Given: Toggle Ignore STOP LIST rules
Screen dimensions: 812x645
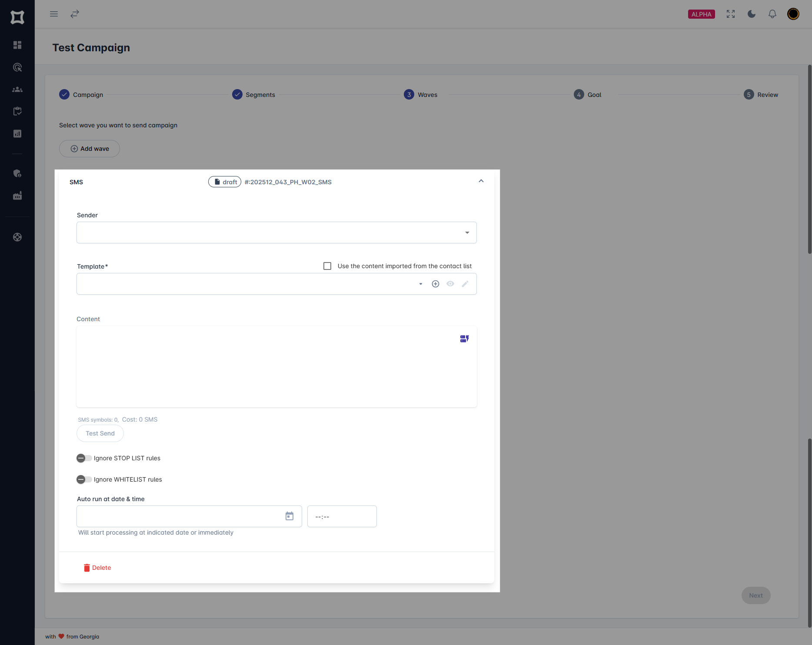Looking at the screenshot, I should (84, 458).
